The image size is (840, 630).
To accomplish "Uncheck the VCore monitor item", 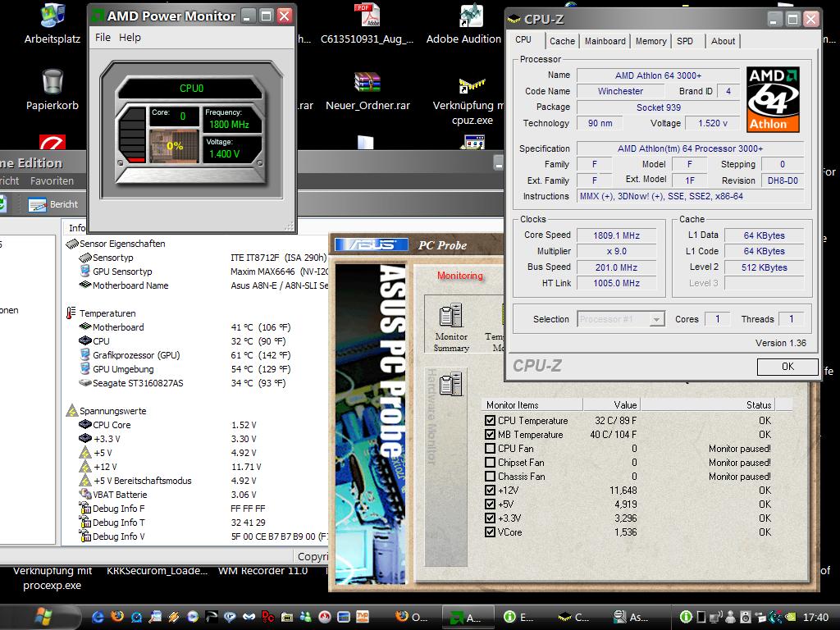I will [491, 532].
